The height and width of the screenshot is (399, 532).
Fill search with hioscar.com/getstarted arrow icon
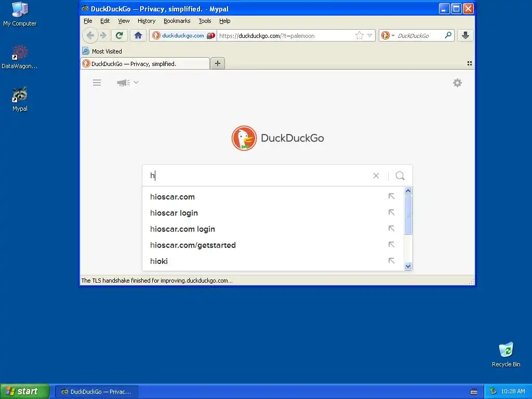point(391,245)
